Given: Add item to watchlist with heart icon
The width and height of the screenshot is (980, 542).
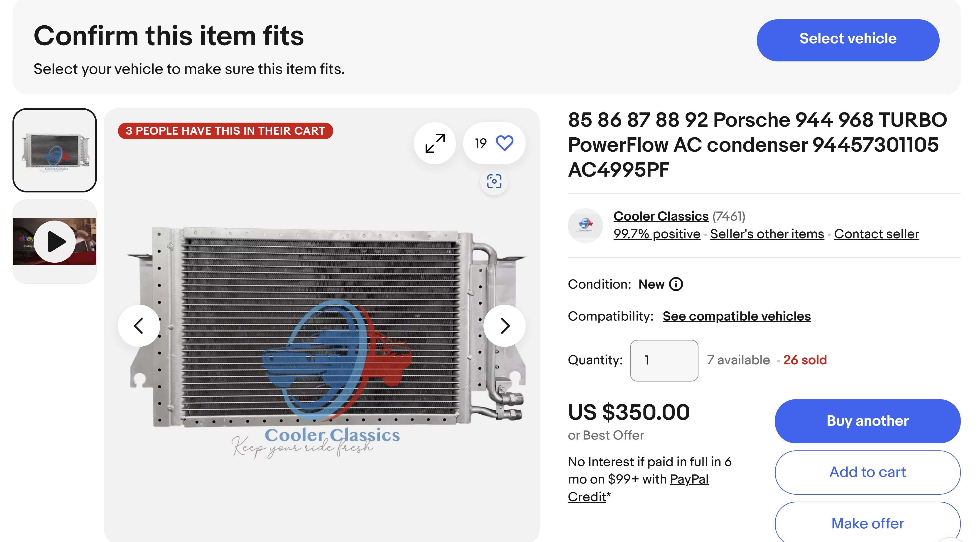Looking at the screenshot, I should tap(504, 143).
